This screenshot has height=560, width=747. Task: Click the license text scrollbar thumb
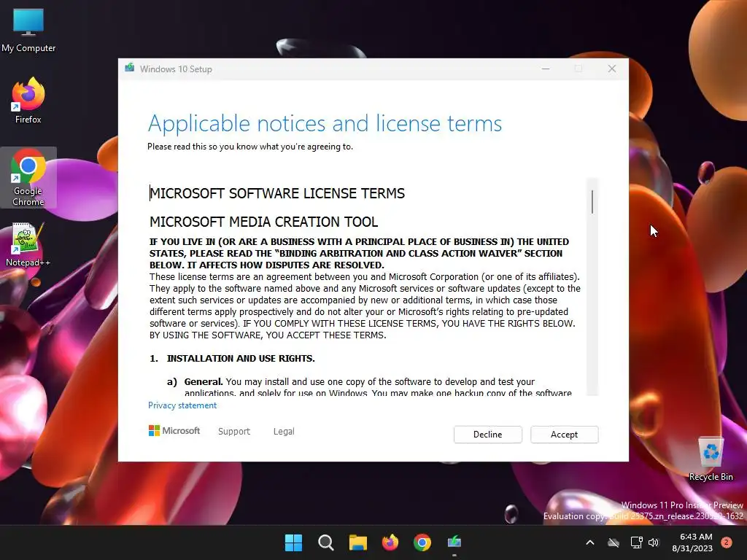tap(592, 202)
